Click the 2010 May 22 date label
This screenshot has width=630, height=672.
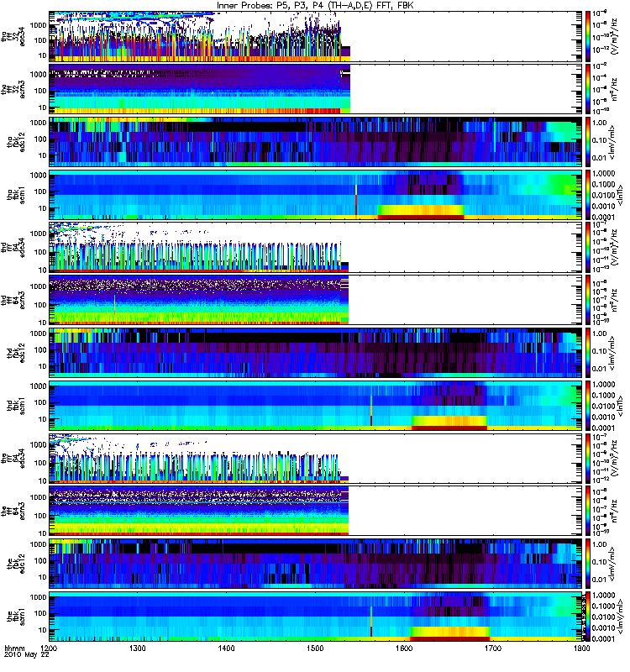pos(27,655)
